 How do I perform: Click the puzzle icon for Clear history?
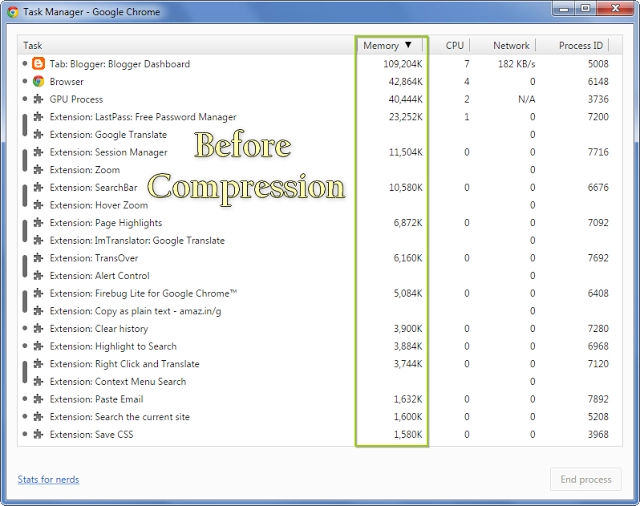click(38, 328)
